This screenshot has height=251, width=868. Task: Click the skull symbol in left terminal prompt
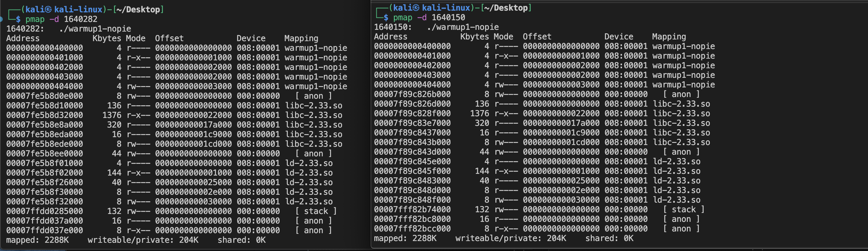(x=48, y=10)
